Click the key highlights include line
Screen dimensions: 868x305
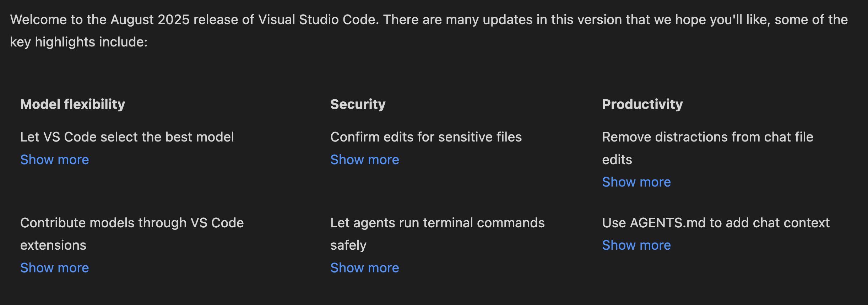pyautogui.click(x=78, y=42)
